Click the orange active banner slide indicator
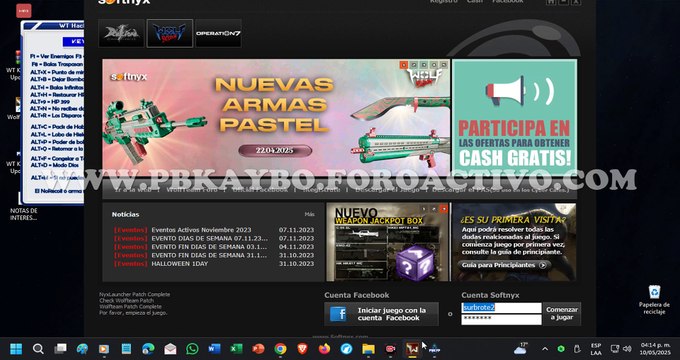Image resolution: width=680 pixels, height=360 pixels. pyautogui.click(x=404, y=65)
